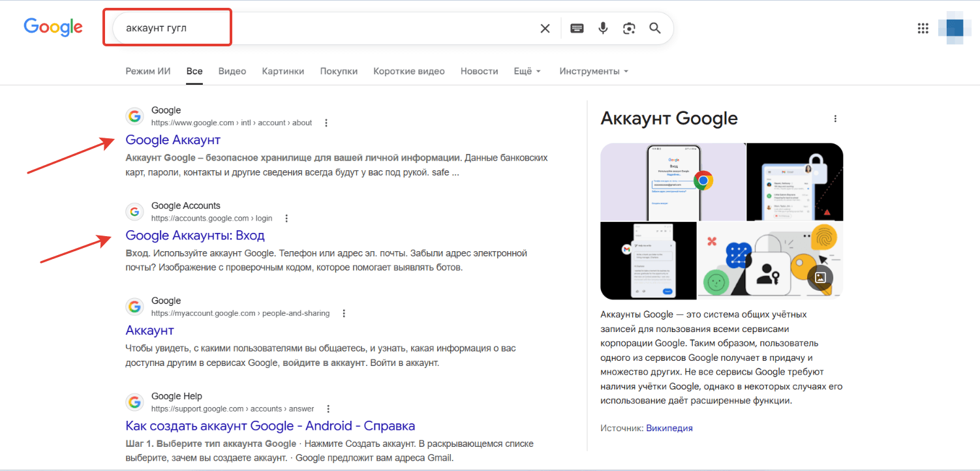
Task: Open more options for accounts.google.com result
Action: click(x=286, y=218)
